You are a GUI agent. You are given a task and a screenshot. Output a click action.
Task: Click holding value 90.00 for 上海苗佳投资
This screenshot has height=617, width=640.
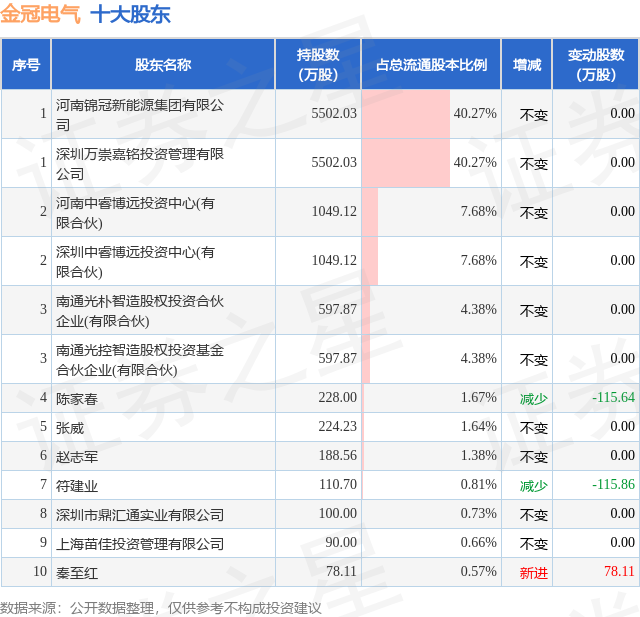341,542
